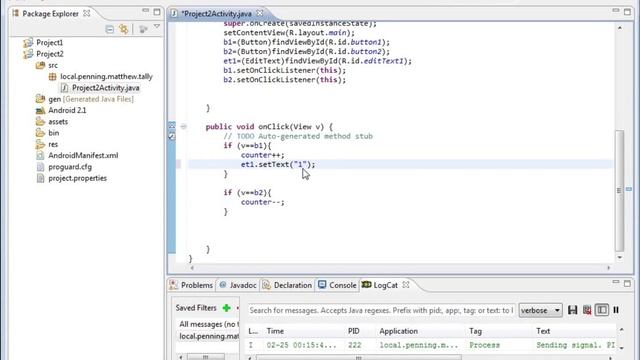Click editor scroll down arrow

tap(620, 258)
